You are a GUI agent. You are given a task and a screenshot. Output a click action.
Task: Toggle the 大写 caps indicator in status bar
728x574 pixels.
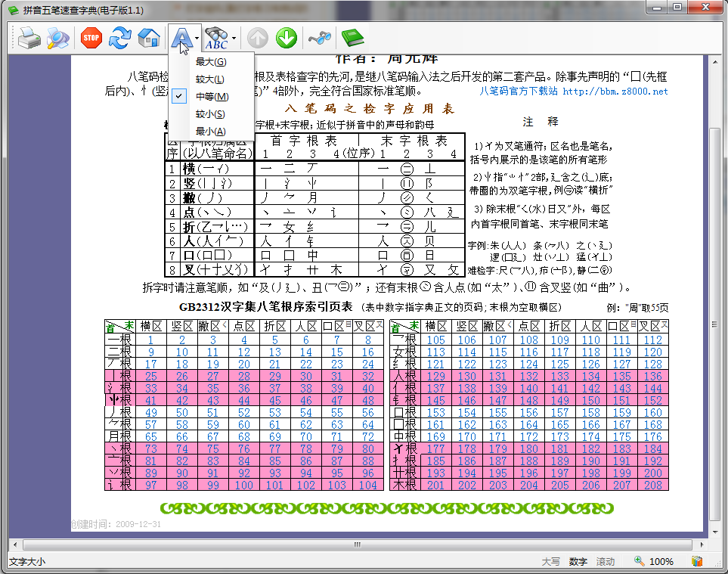point(551,561)
